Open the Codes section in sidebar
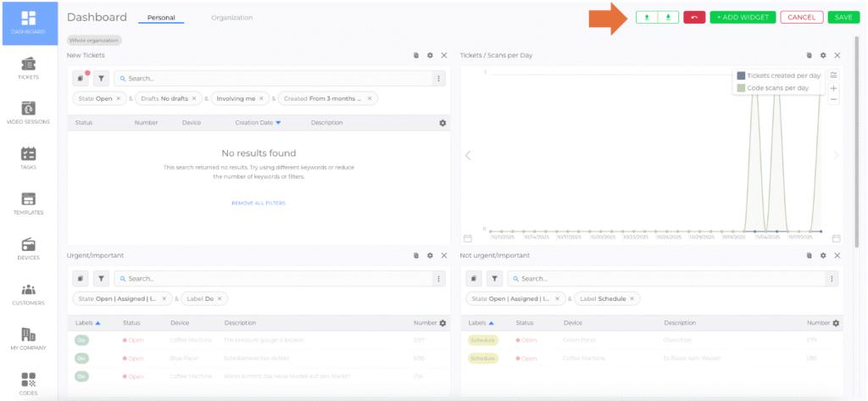 click(29, 384)
